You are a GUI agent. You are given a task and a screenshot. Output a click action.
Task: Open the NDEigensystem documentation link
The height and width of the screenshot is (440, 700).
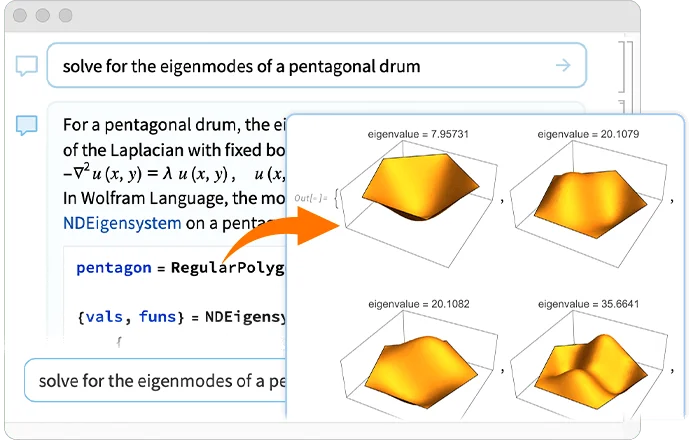point(122,223)
